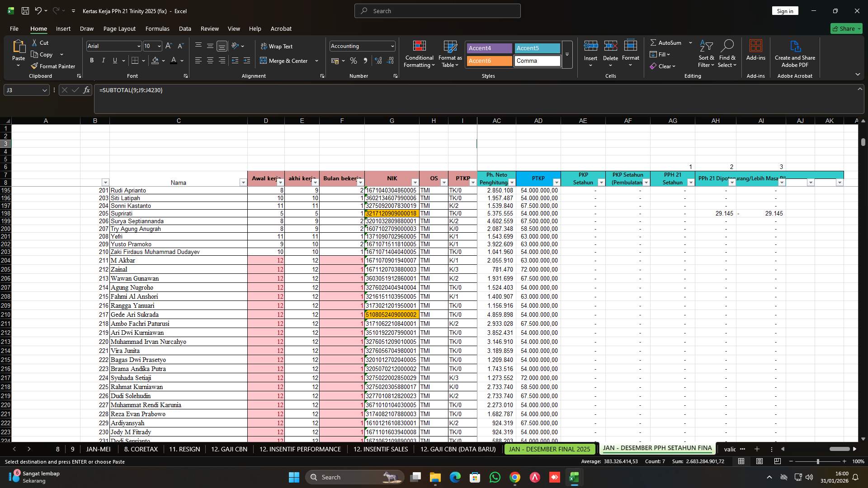868x488 pixels.
Task: Toggle italic formatting
Action: tap(103, 60)
